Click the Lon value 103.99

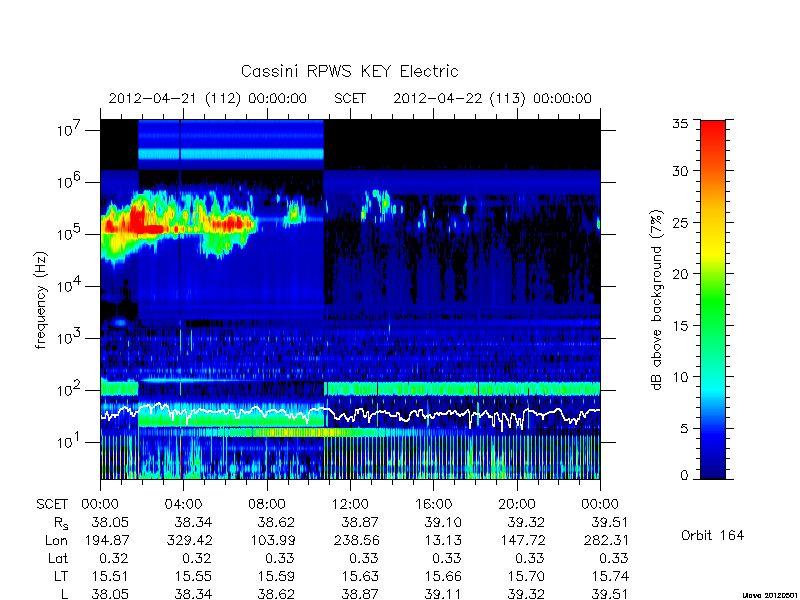272,540
